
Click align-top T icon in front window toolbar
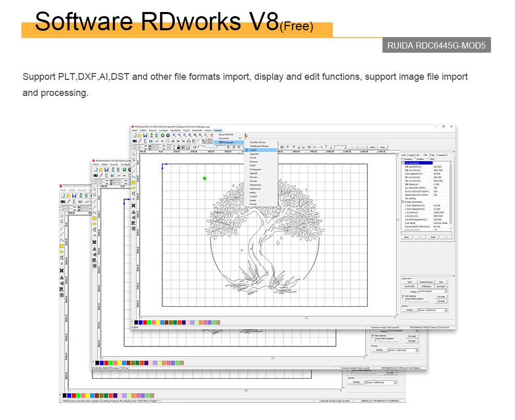click(x=326, y=147)
